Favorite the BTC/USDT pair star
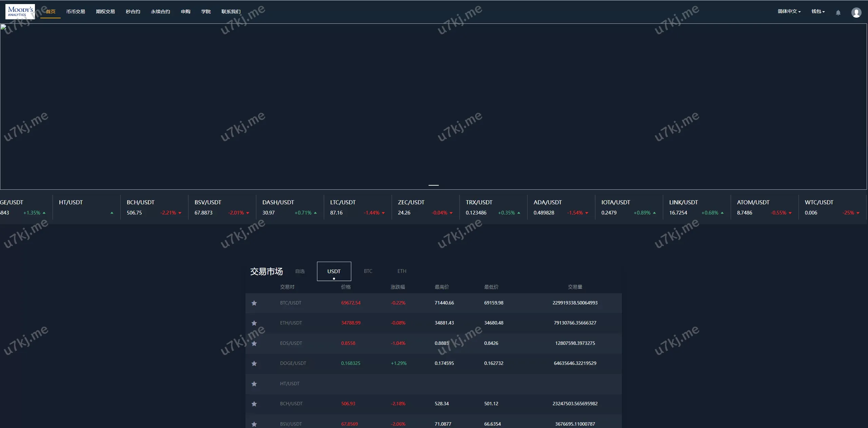868x428 pixels. (254, 303)
